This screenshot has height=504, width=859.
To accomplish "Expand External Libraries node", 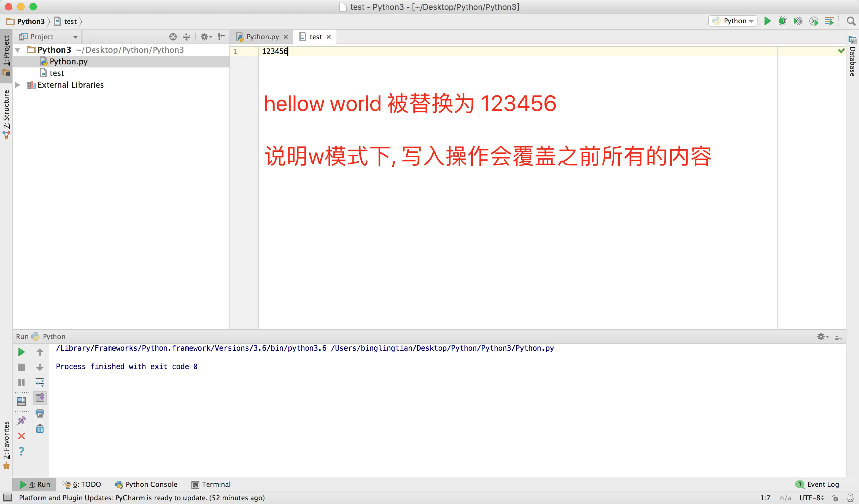I will pyautogui.click(x=18, y=85).
